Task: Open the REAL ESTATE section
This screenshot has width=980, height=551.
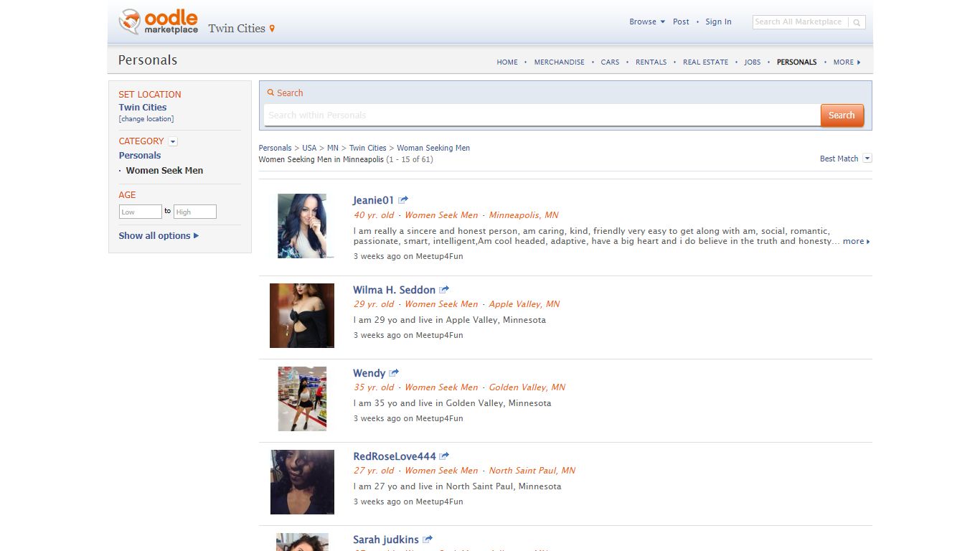Action: point(705,62)
